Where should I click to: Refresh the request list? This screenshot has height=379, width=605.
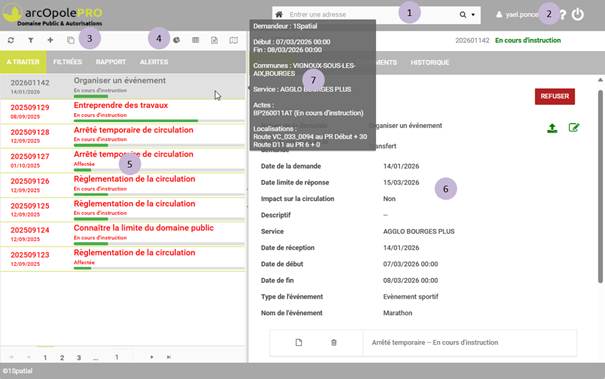click(11, 40)
